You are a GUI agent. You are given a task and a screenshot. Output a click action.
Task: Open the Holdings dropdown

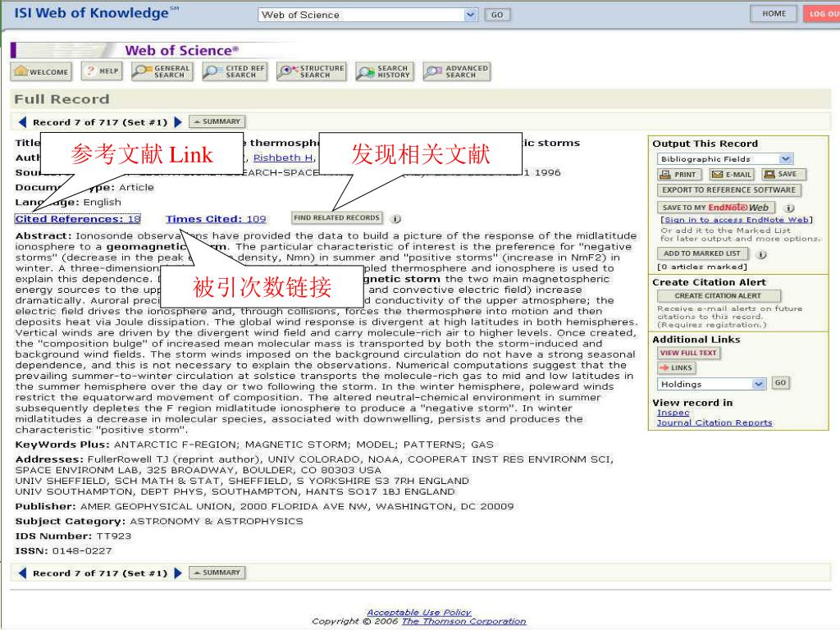711,384
